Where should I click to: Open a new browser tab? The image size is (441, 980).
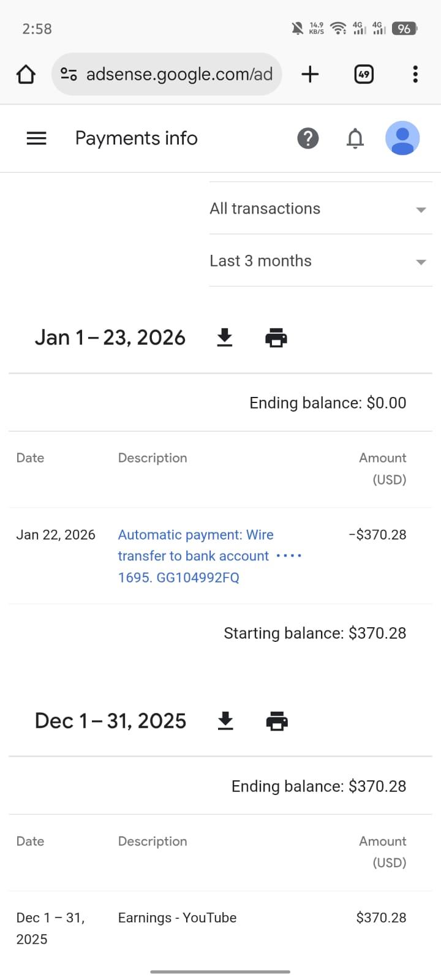coord(311,75)
